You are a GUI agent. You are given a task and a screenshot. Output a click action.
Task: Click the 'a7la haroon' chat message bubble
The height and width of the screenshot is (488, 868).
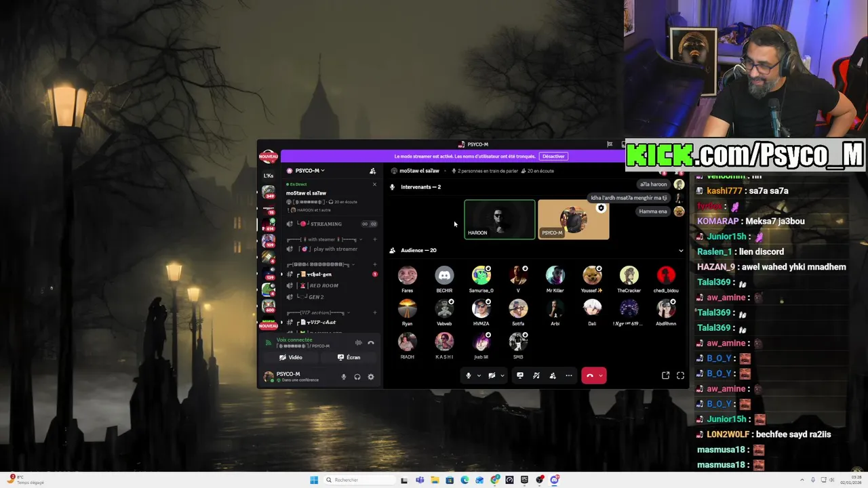[x=654, y=184]
